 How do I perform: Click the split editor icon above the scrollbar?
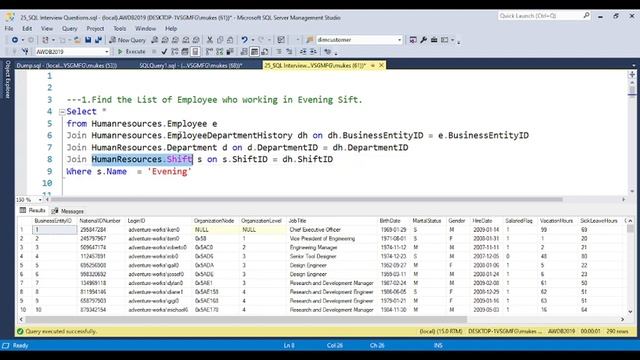[632, 74]
